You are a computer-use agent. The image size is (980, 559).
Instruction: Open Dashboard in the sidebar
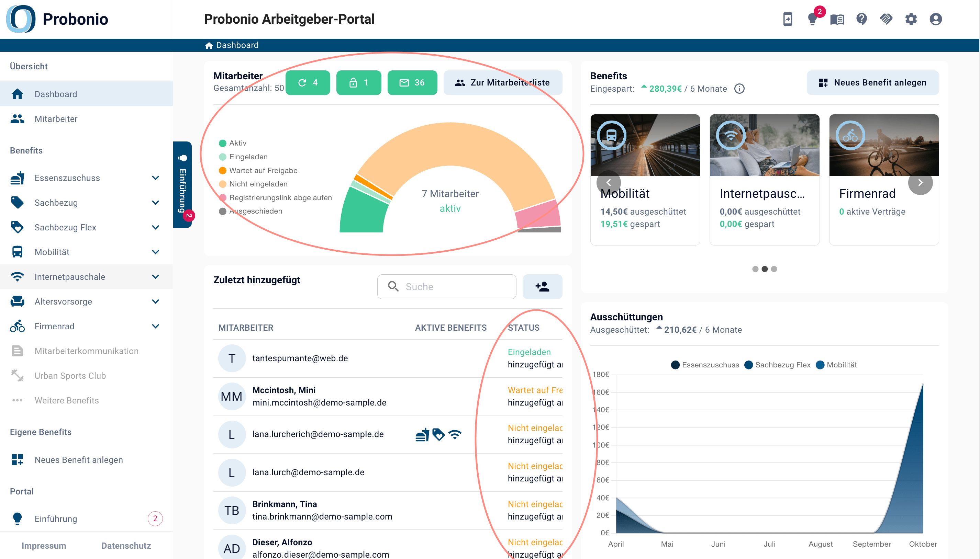pyautogui.click(x=87, y=94)
